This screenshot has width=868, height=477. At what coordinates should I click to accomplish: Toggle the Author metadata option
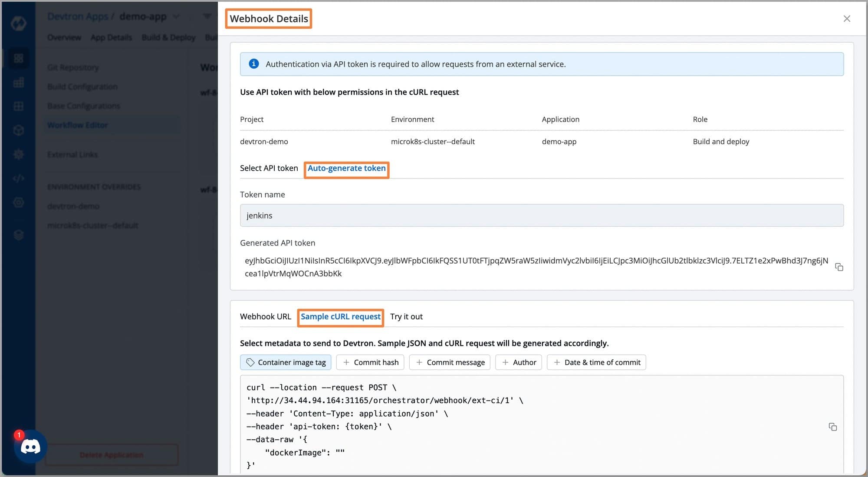coord(519,362)
